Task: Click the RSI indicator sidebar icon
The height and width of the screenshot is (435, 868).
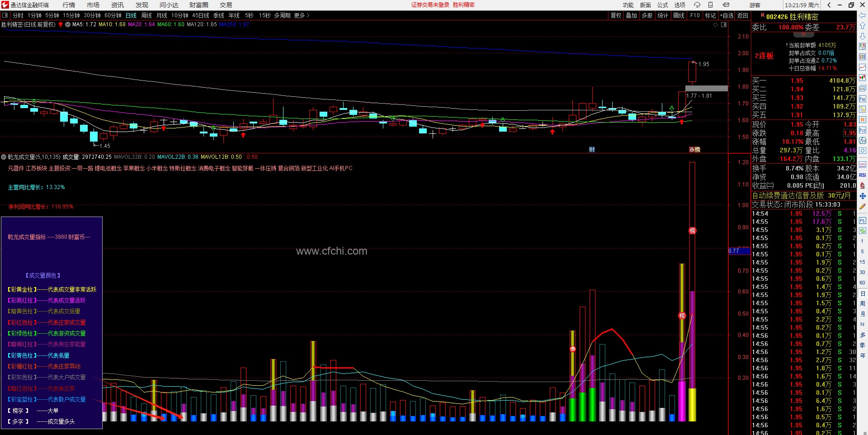Action: 863,175
